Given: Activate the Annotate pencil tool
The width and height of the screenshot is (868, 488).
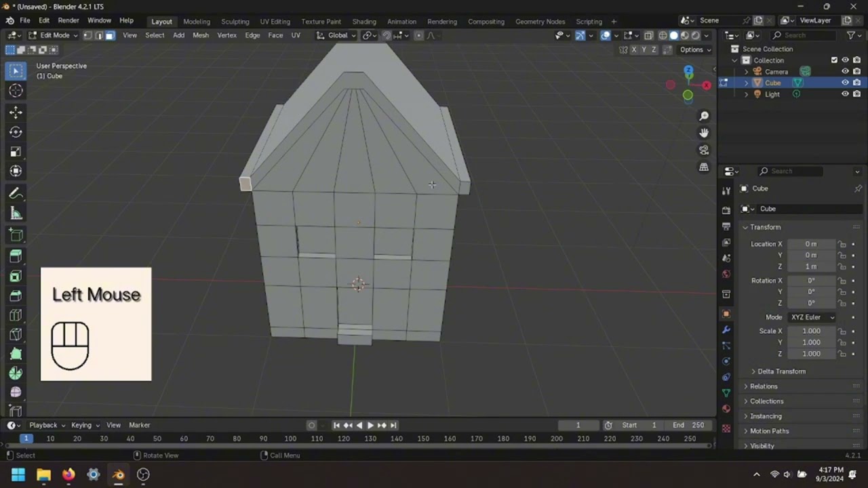Looking at the screenshot, I should pyautogui.click(x=16, y=194).
